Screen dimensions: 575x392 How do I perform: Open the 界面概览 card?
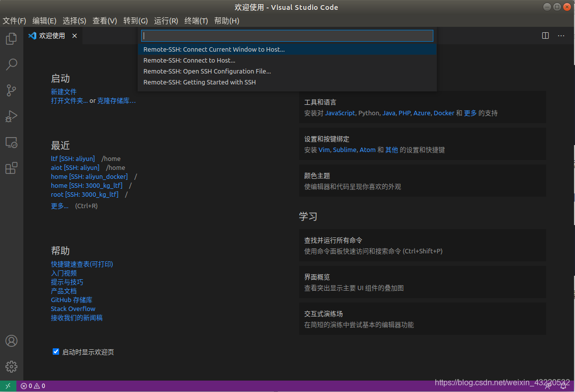tap(422, 282)
